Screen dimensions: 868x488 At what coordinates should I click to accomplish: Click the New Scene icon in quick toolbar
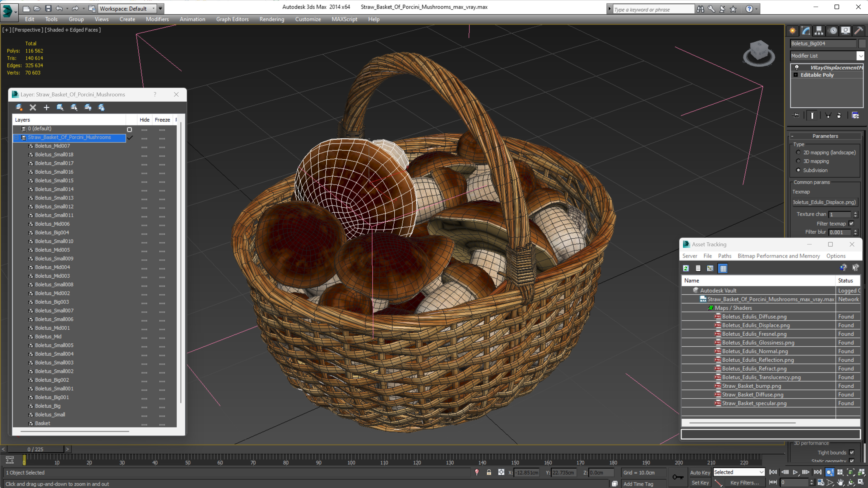coord(26,9)
